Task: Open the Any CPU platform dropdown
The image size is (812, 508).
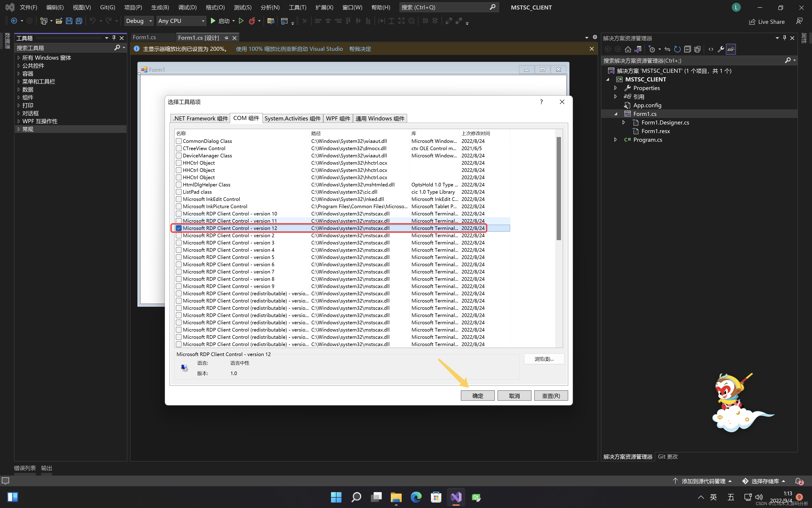Action: pos(181,21)
